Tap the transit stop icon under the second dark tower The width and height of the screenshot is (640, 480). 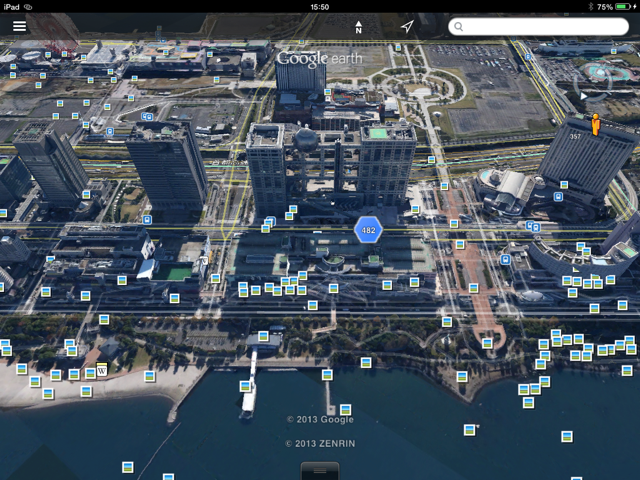tap(147, 220)
